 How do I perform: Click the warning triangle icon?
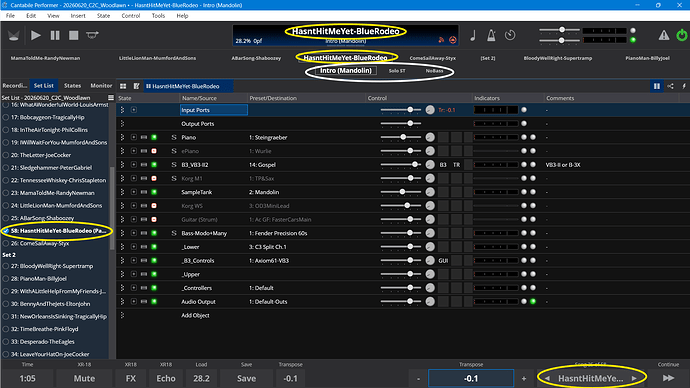coord(664,35)
